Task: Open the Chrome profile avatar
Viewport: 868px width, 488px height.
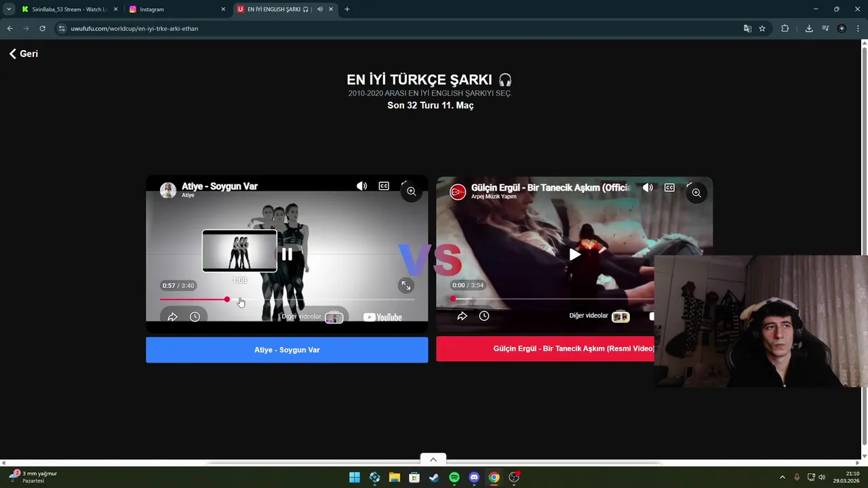Action: coord(842,28)
